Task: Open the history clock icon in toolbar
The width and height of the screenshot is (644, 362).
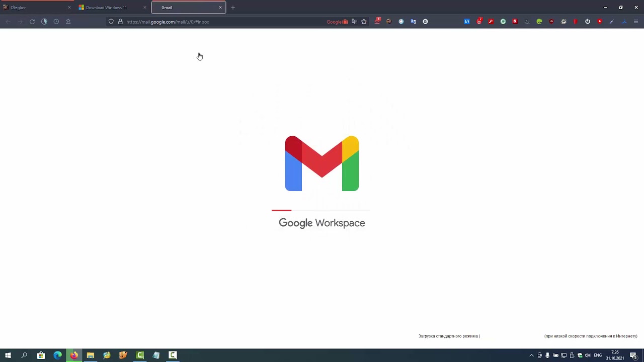Action: point(56,22)
